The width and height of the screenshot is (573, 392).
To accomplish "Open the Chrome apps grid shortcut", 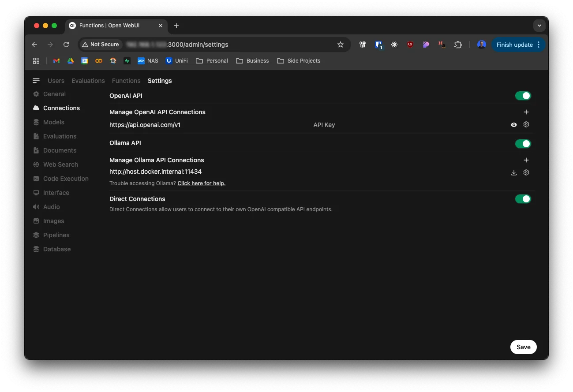I will tap(36, 61).
